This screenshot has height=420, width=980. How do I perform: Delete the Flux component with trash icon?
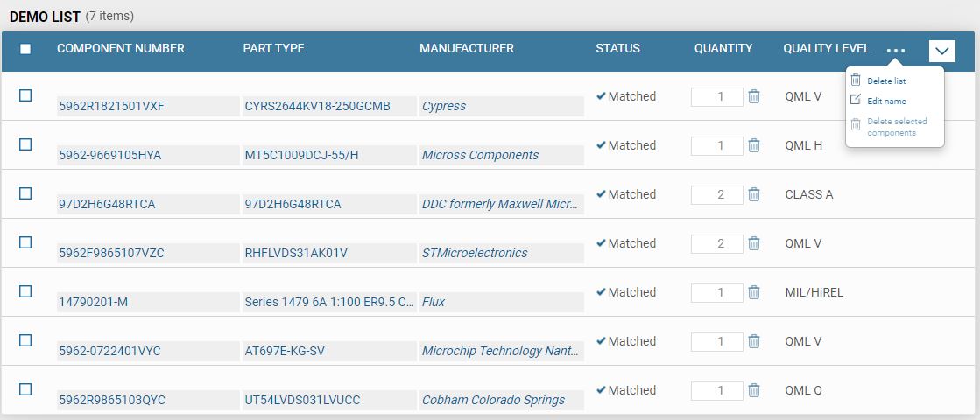(753, 292)
